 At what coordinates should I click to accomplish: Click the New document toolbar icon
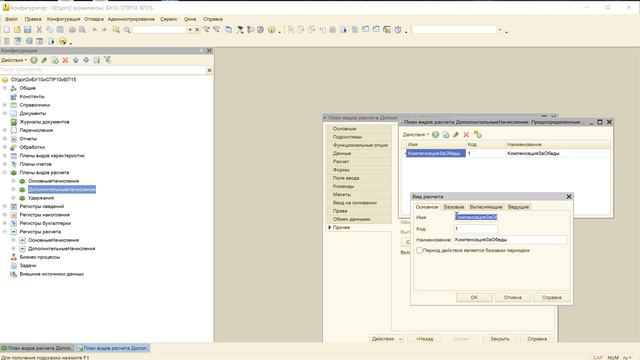coord(7,30)
